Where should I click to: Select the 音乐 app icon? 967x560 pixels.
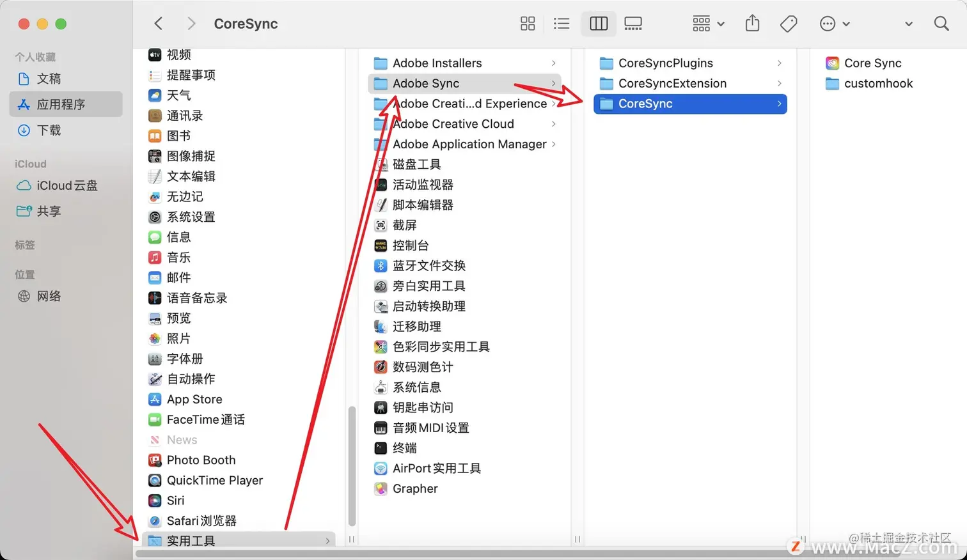click(x=155, y=258)
